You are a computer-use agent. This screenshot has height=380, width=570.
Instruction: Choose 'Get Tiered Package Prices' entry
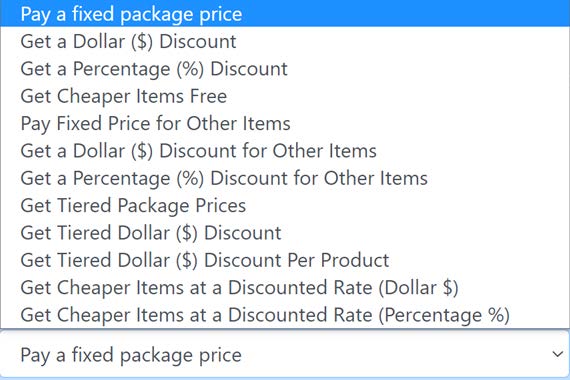pyautogui.click(x=285, y=205)
